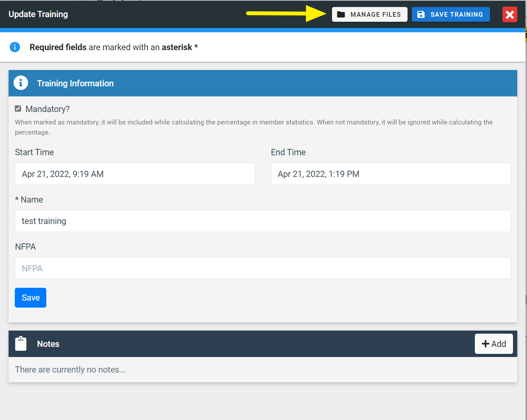Close the Update Training dialog with red X
This screenshot has height=420, width=527.
click(509, 15)
